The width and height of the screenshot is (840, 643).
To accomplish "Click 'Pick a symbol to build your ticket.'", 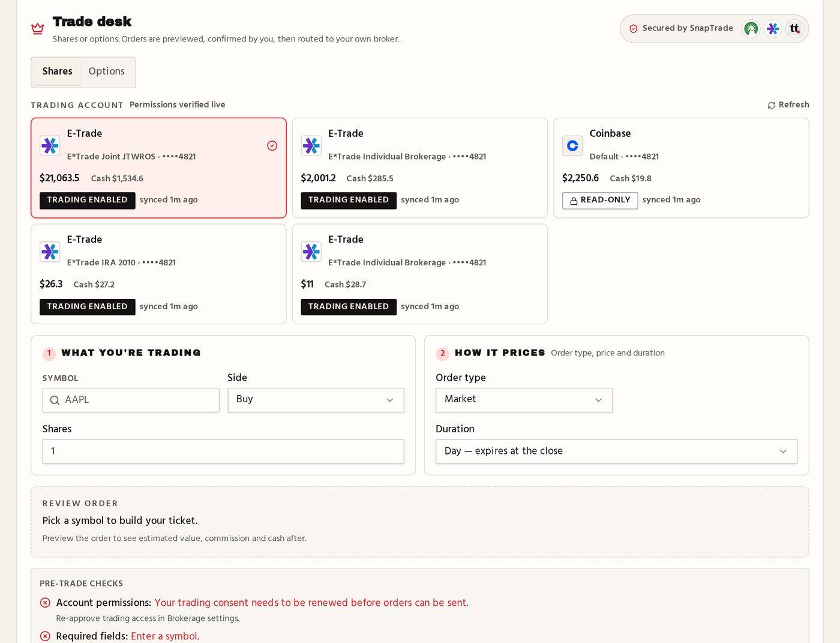I will coord(120,521).
